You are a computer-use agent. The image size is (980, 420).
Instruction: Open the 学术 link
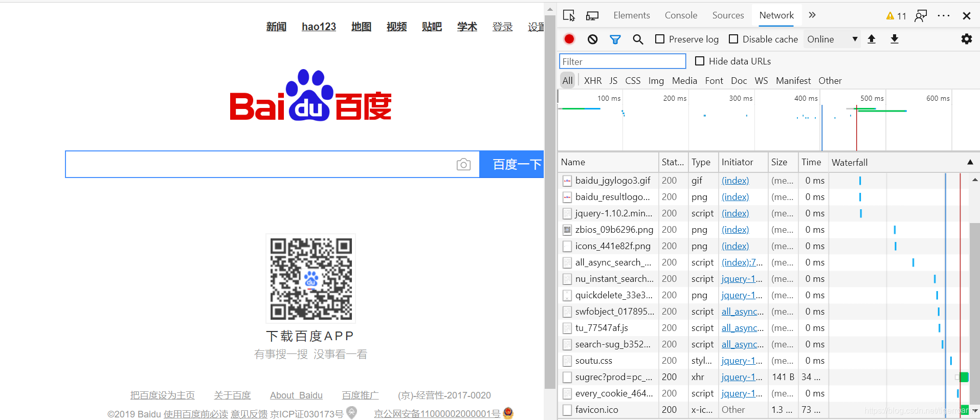tap(467, 27)
